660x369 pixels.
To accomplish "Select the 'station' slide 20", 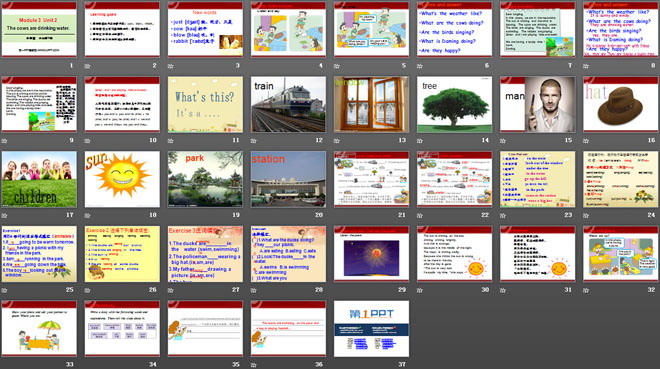I will 288,179.
